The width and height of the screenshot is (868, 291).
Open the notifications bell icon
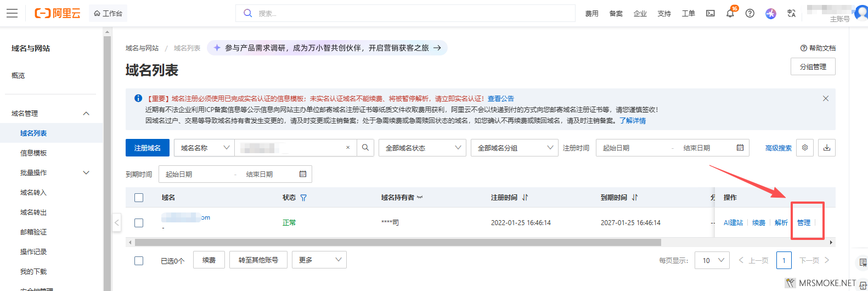click(730, 14)
